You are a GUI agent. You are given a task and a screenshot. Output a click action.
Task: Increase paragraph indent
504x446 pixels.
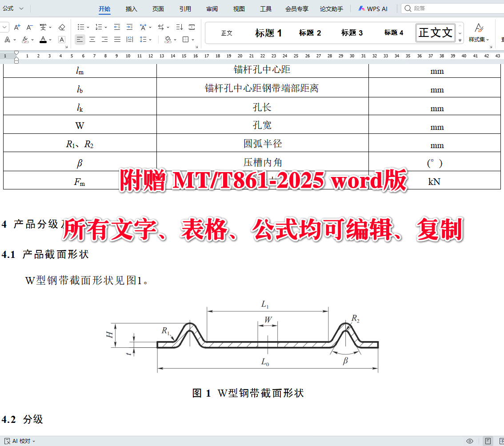(x=129, y=27)
